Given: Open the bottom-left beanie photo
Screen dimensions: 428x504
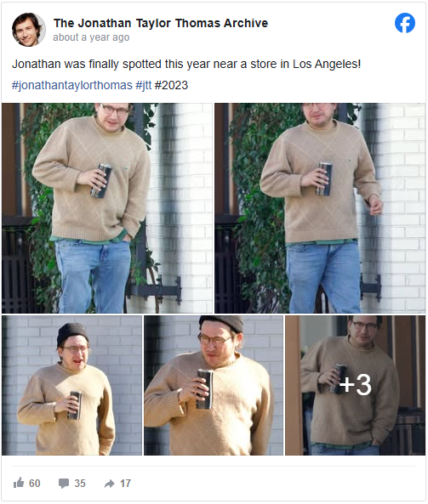Looking at the screenshot, I should 71,385.
